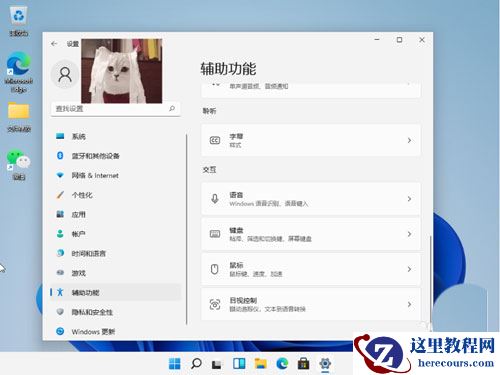Screen dimensions: 500x375
Task: Launch Microsoft Edge from the taskbar
Action: click(282, 363)
